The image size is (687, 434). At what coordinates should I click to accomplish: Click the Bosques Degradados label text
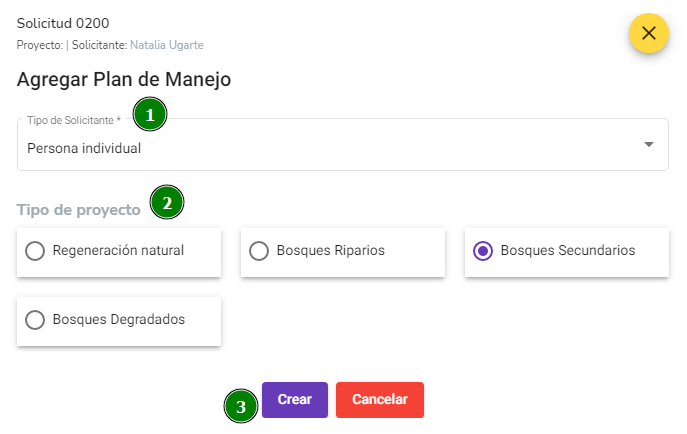(119, 320)
